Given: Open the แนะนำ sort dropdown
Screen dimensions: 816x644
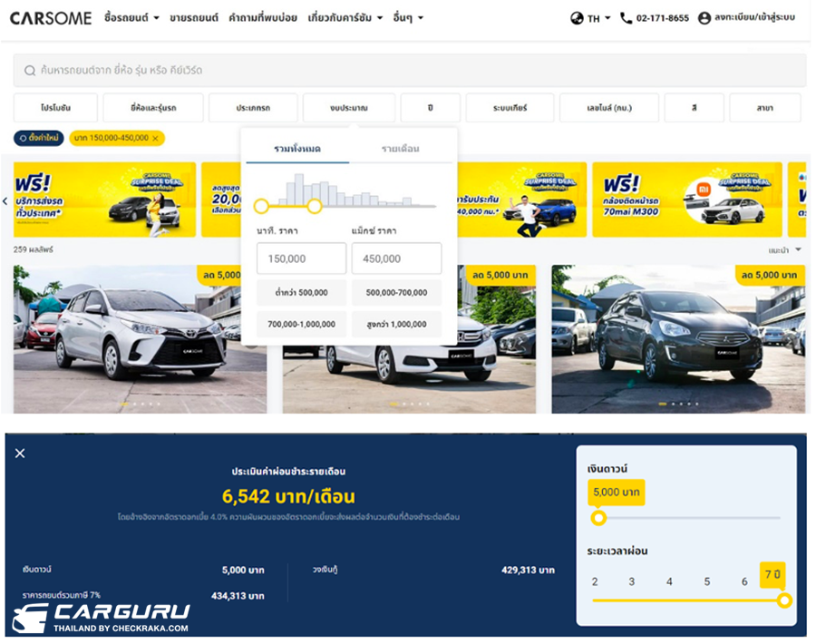Looking at the screenshot, I should tap(784, 249).
